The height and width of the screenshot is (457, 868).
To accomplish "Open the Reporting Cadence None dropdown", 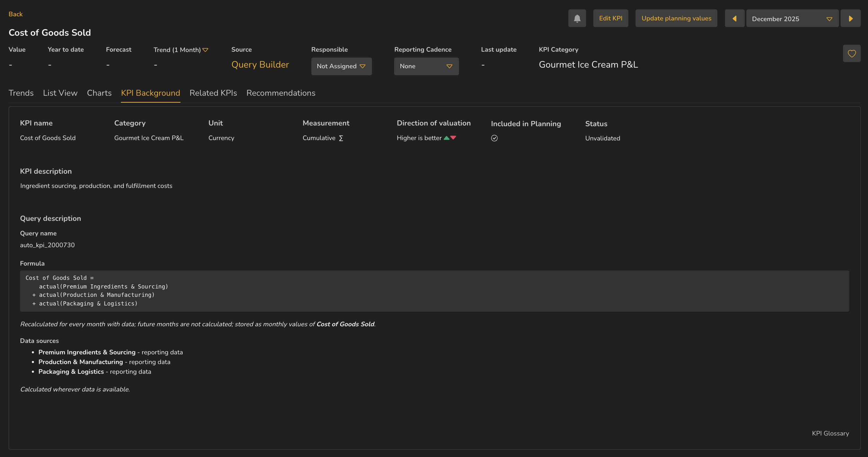I will coord(426,66).
